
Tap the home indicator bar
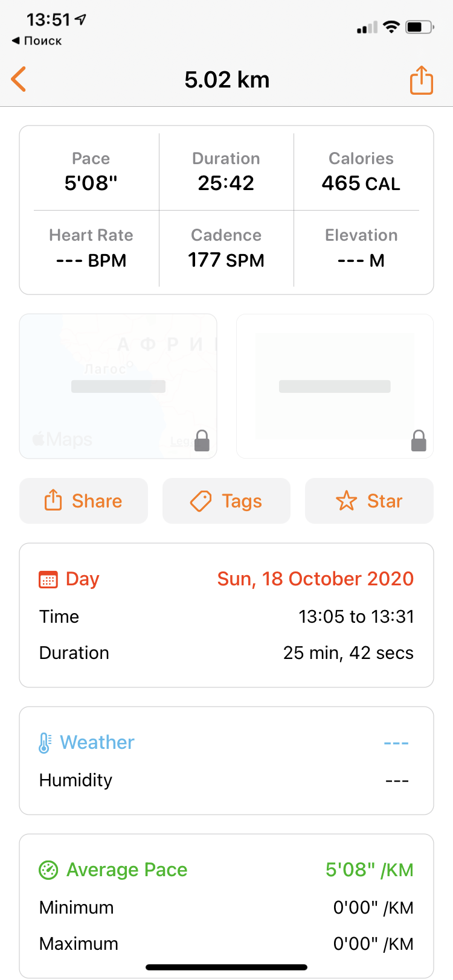226,967
